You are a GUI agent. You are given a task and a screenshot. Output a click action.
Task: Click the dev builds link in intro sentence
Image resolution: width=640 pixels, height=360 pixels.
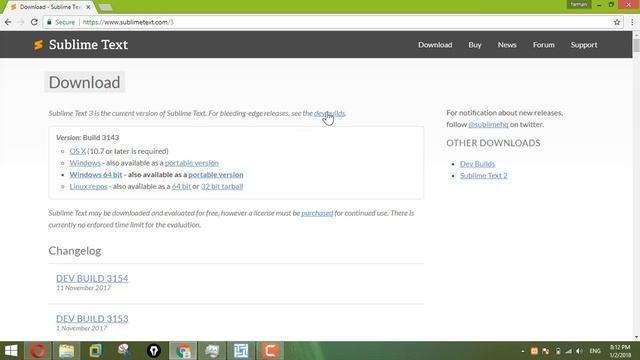[329, 113]
